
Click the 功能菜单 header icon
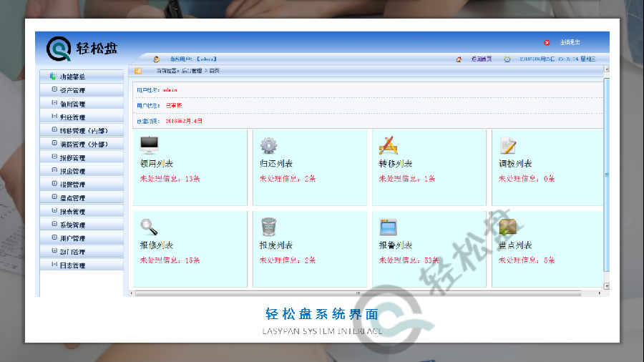pos(52,77)
